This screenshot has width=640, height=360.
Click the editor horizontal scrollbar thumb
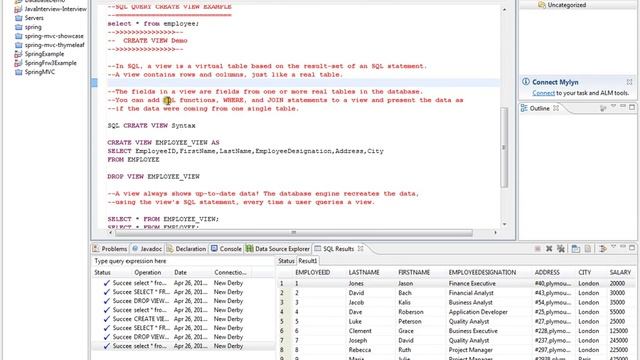coord(294,233)
